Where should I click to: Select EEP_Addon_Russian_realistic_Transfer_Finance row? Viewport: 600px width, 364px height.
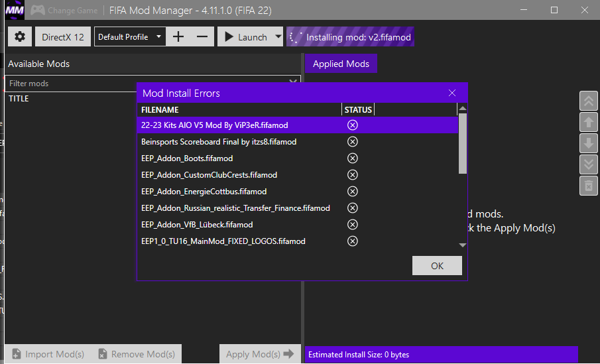[298, 208]
